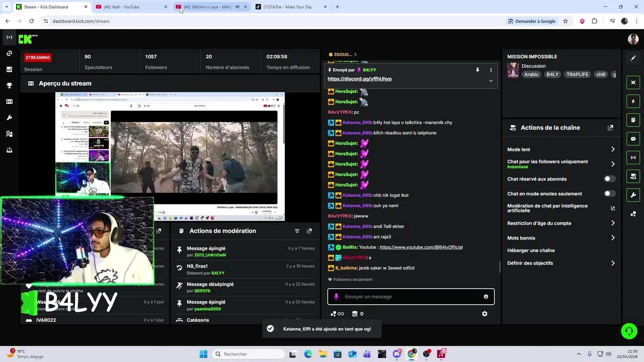Open the moderators people icon in left sidebar

coord(9,134)
